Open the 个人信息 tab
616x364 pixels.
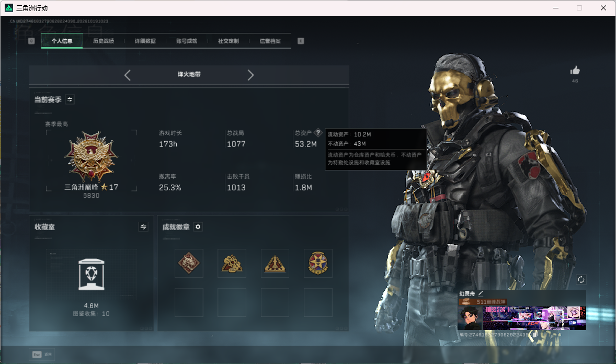pos(62,41)
